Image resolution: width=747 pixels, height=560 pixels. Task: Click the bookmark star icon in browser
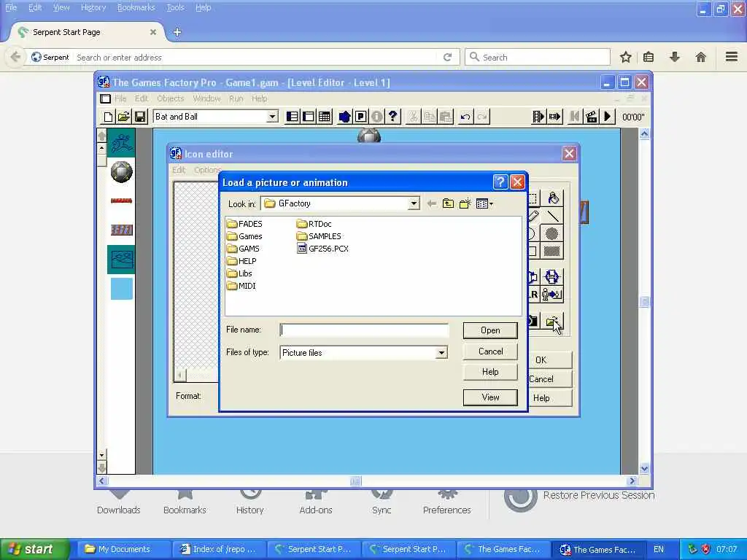(625, 57)
